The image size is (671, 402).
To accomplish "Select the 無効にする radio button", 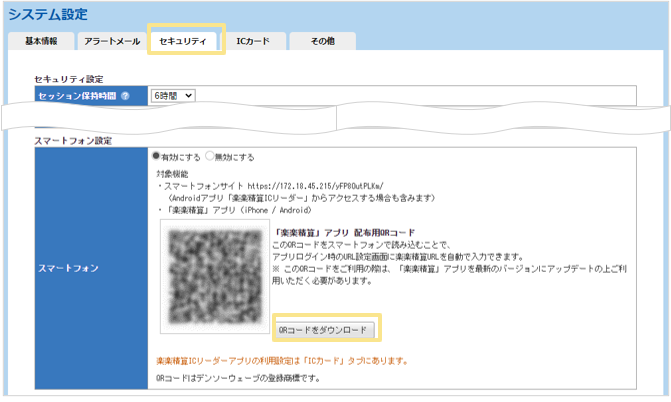I will [x=210, y=156].
